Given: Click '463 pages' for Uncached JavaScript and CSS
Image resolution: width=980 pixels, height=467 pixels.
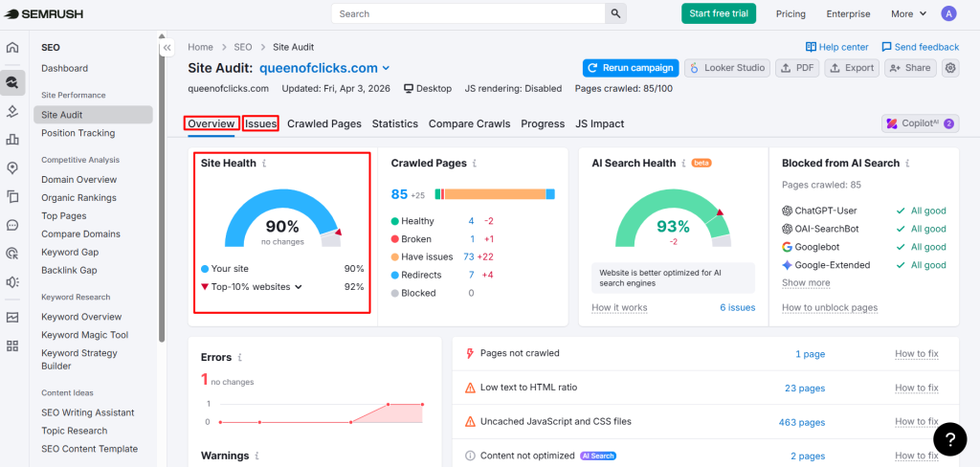Looking at the screenshot, I should tap(802, 423).
